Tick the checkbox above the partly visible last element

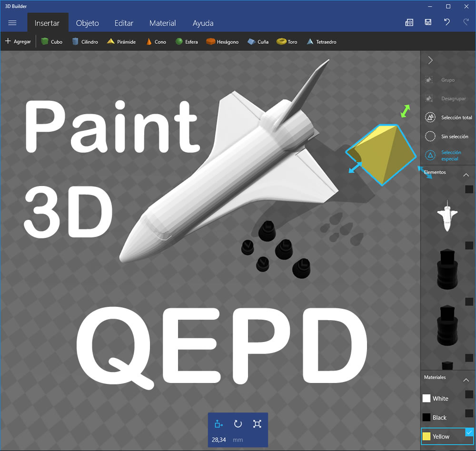click(x=469, y=358)
